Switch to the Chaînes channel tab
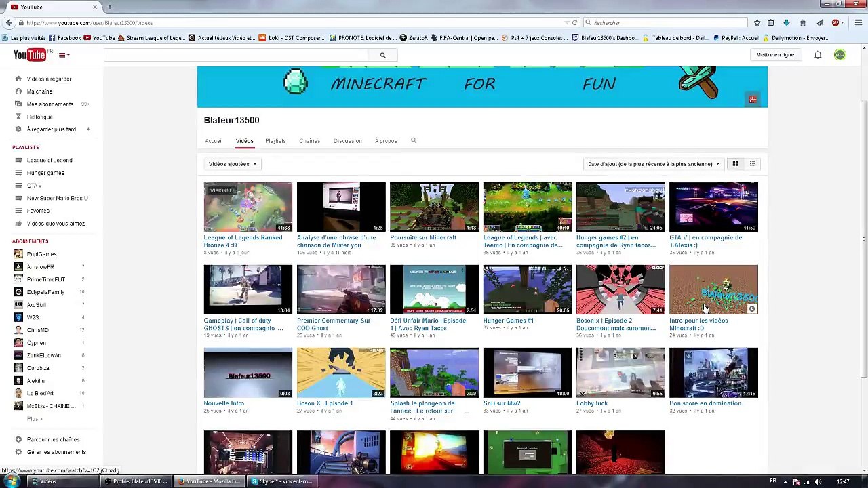Screen dimensions: 868x488 [x=309, y=141]
